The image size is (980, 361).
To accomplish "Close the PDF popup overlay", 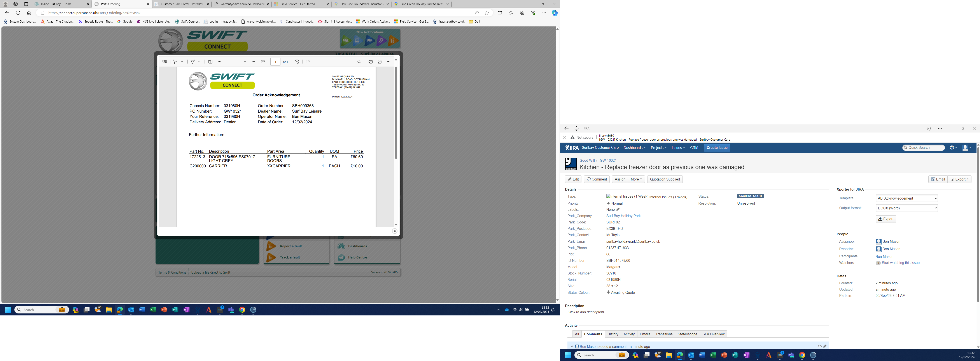I will (x=394, y=231).
